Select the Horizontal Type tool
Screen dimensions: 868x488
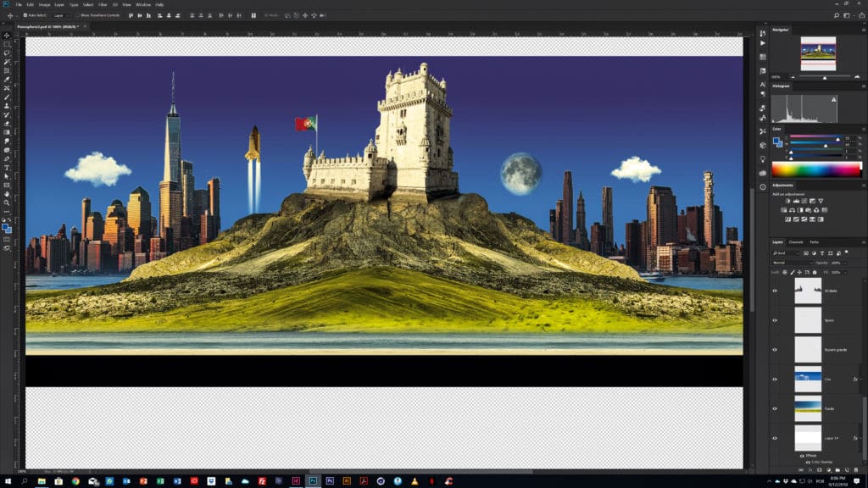click(x=7, y=168)
